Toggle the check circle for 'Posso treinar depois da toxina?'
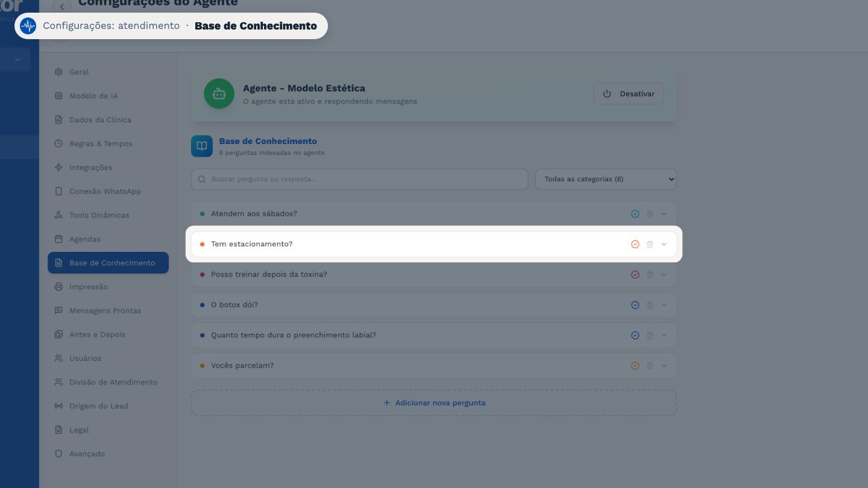This screenshot has height=488, width=868. [635, 275]
